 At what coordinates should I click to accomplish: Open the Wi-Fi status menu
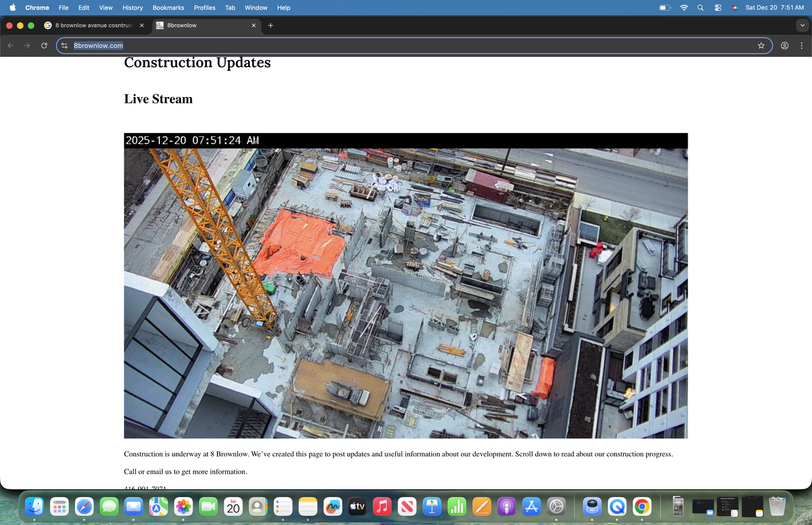click(684, 8)
